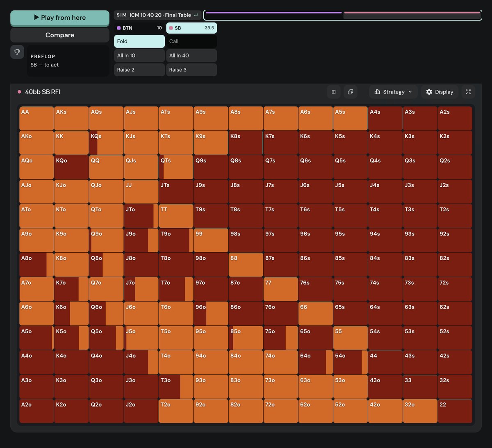Click the AKs hand cell

71,119
